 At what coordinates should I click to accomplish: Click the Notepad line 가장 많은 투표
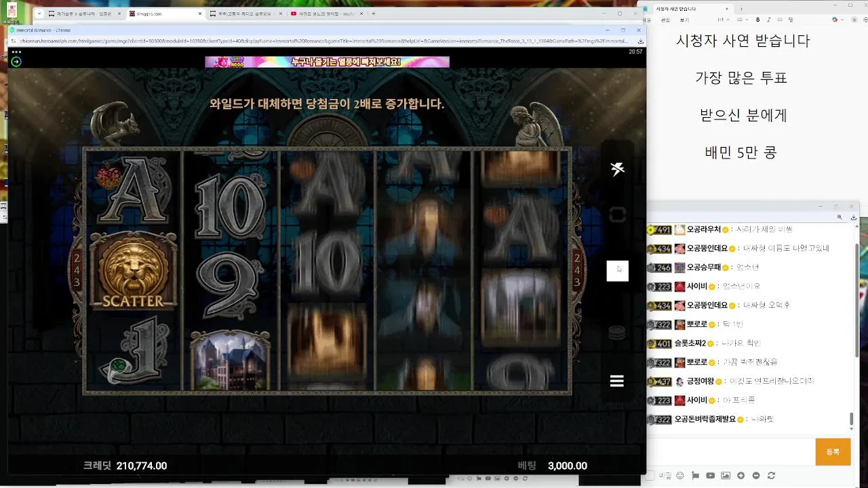pos(741,78)
